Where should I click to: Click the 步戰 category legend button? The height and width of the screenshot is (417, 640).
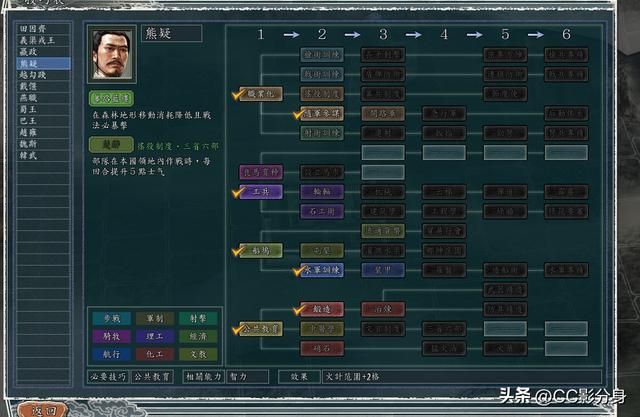coord(111,318)
